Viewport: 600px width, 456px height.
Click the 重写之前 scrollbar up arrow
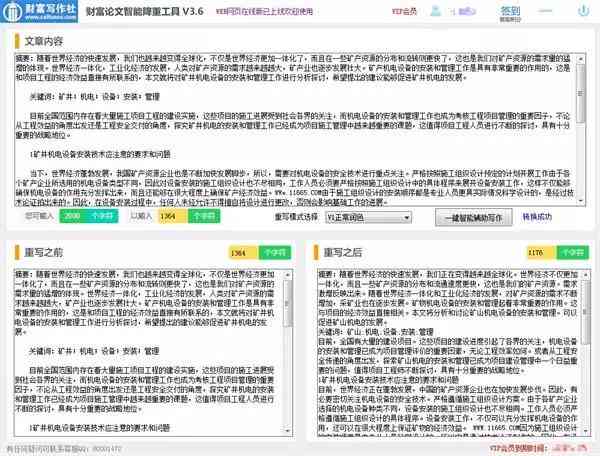tap(288, 275)
